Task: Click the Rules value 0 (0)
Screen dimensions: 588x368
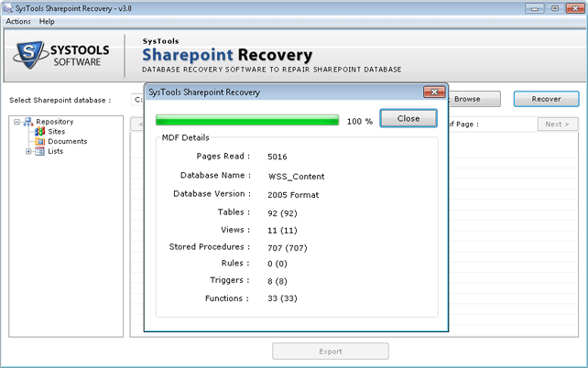Action: pyautogui.click(x=278, y=264)
